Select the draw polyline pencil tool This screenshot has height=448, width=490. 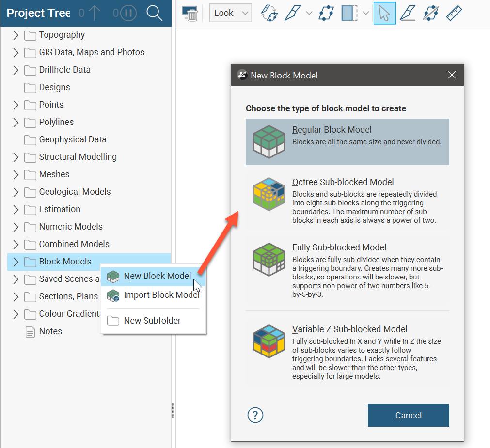click(408, 13)
